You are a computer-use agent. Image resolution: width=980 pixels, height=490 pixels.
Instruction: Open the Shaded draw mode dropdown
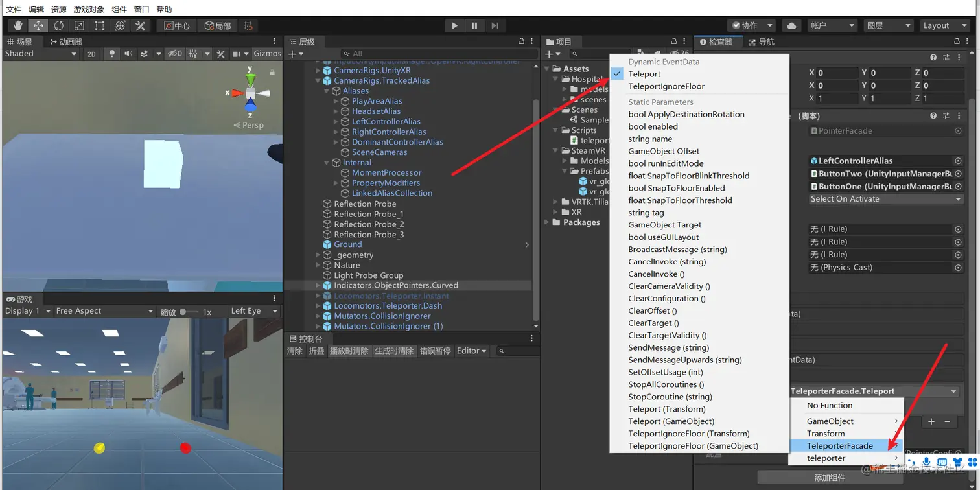click(41, 54)
